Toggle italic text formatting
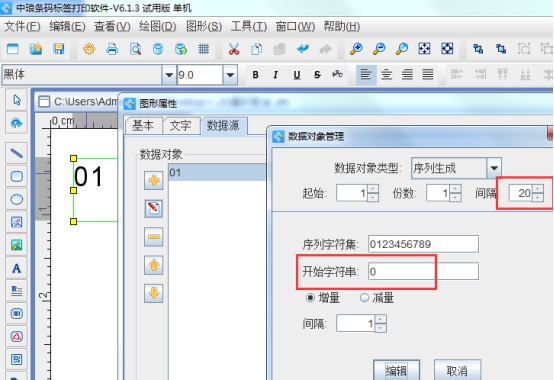 (276, 75)
